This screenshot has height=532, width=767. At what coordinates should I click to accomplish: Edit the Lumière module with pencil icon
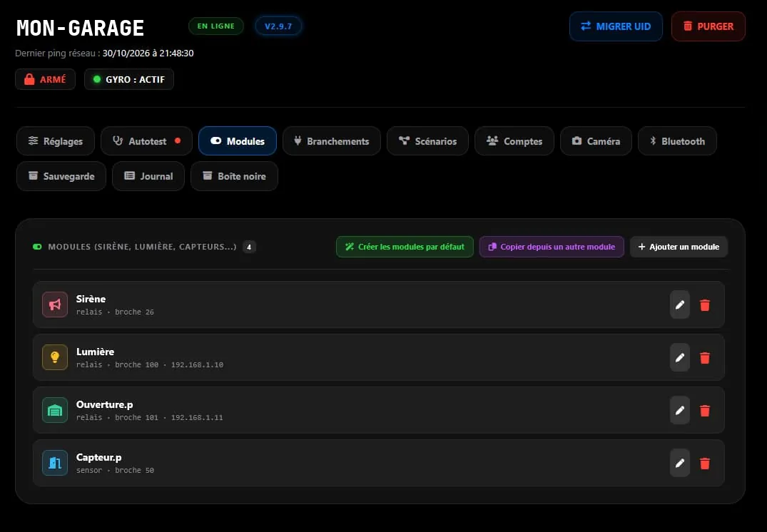(x=679, y=357)
